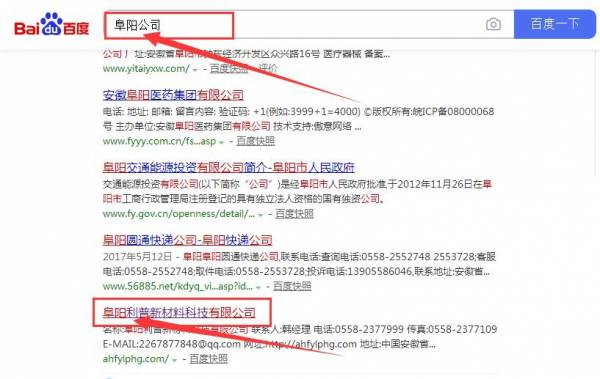Open 安徽阜阳医药集团有限公司 result
600x379 pixels.
click(173, 95)
